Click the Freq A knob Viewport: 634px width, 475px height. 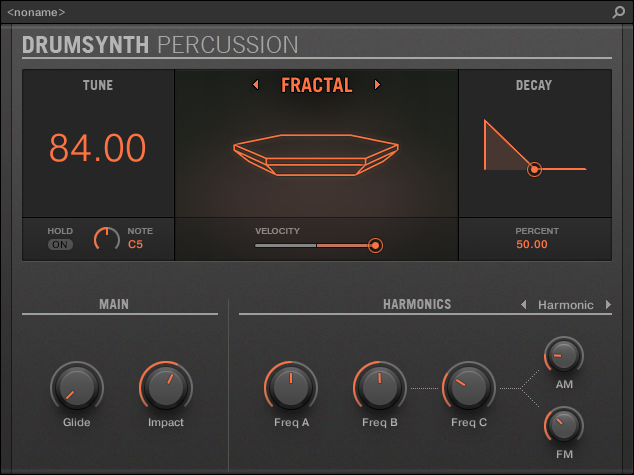coord(291,386)
